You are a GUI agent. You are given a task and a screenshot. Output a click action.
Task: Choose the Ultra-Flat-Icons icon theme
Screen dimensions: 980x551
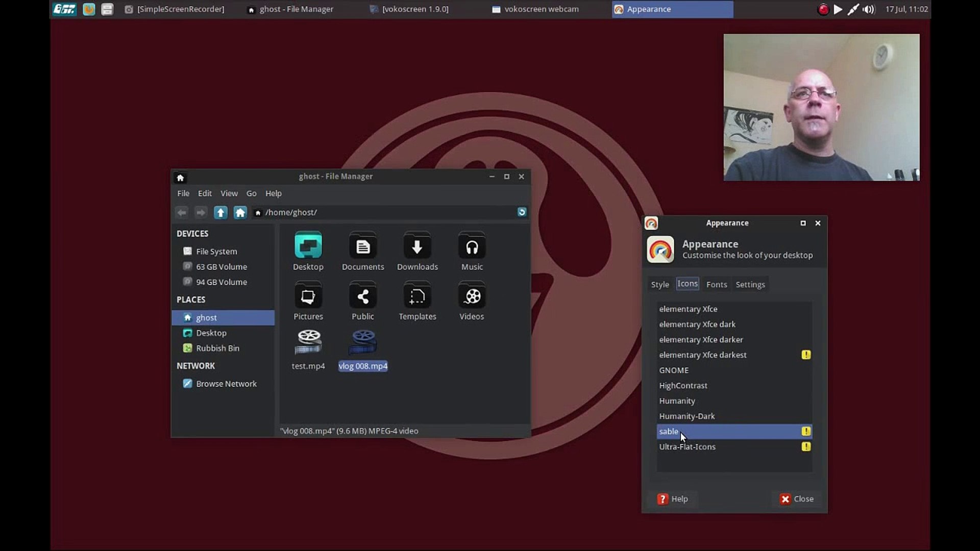pos(734,446)
